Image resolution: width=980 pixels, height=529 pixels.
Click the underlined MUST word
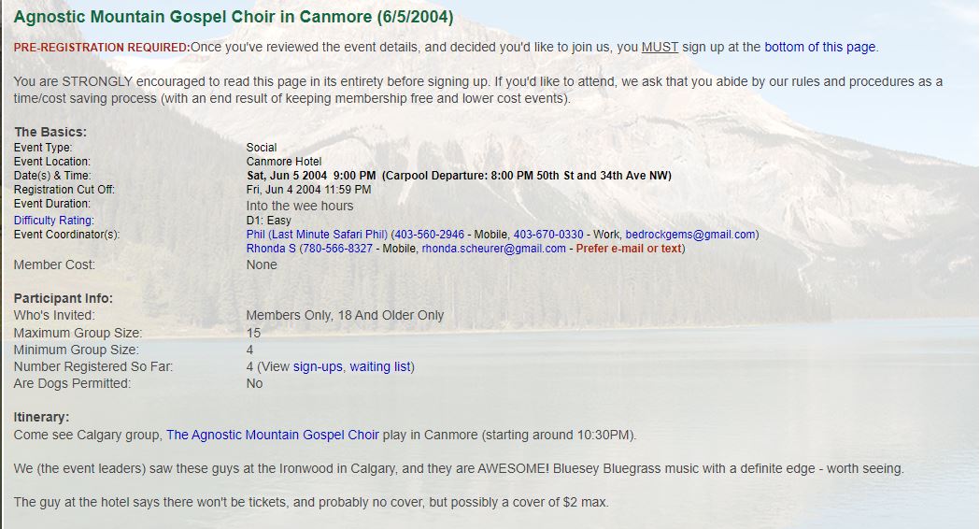[660, 48]
